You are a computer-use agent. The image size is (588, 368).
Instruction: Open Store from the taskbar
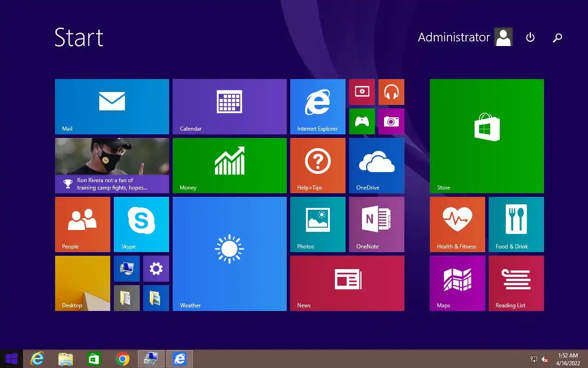coord(94,359)
